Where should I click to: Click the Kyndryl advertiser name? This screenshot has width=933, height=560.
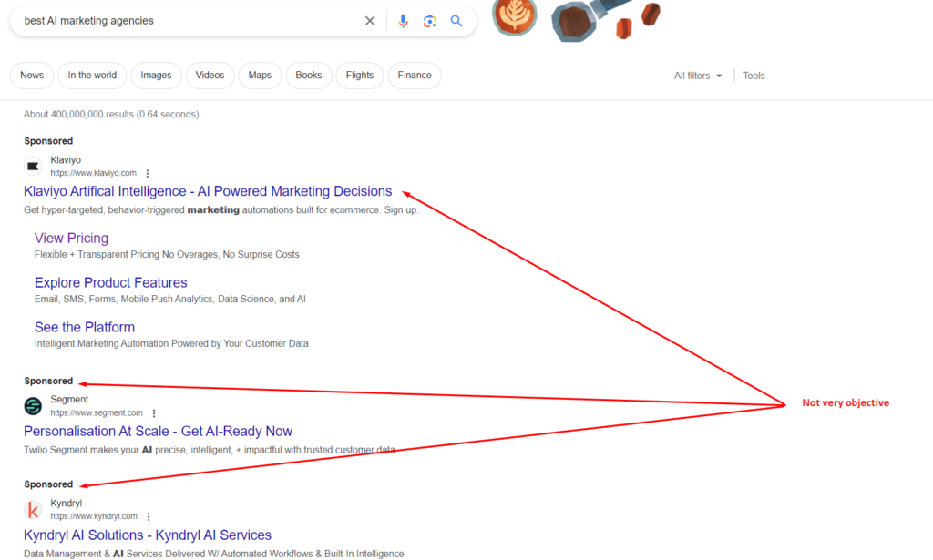(66, 504)
